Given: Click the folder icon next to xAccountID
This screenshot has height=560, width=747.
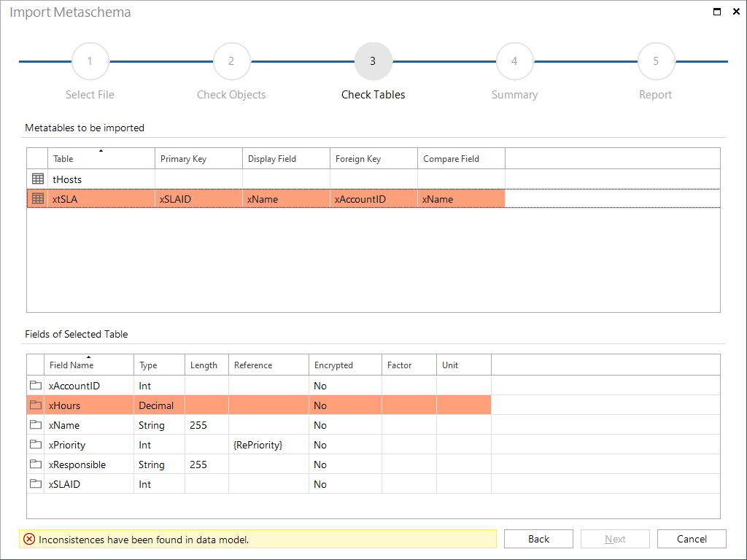Looking at the screenshot, I should 36,385.
